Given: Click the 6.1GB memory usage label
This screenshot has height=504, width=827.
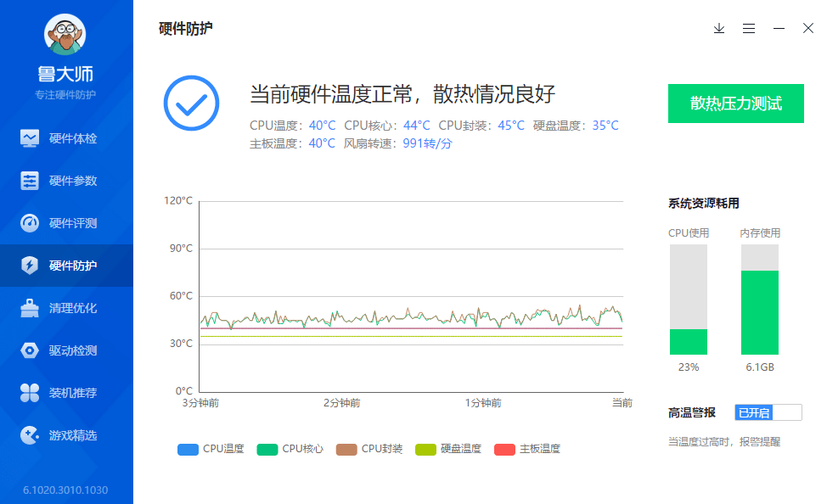Looking at the screenshot, I should click(x=760, y=367).
